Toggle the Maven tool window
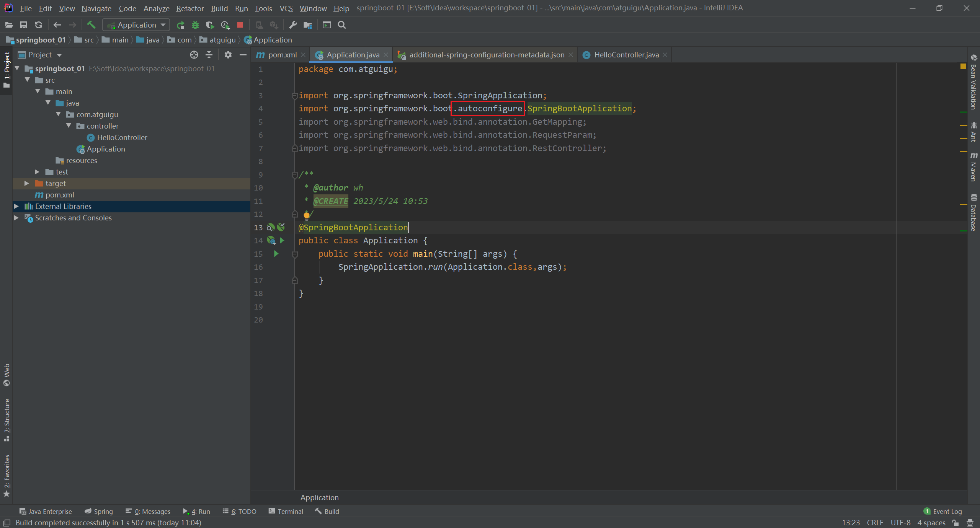Screen dimensions: 980x528 [973, 167]
